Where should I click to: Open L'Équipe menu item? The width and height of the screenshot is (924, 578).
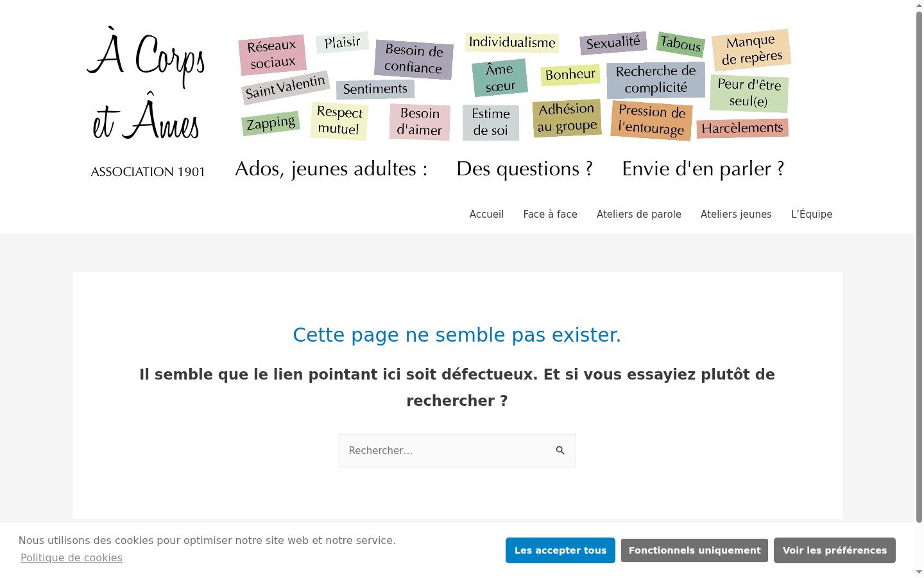tap(811, 215)
